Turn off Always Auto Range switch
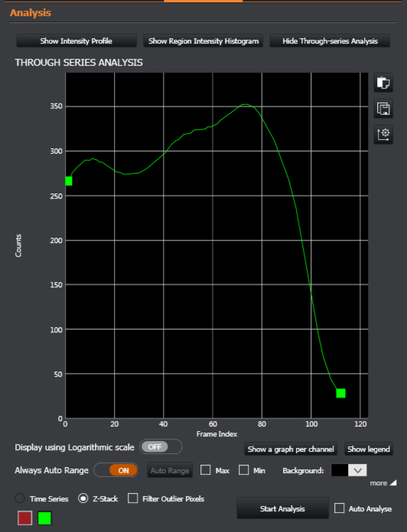Image resolution: width=407 pixels, height=532 pixels. click(116, 470)
